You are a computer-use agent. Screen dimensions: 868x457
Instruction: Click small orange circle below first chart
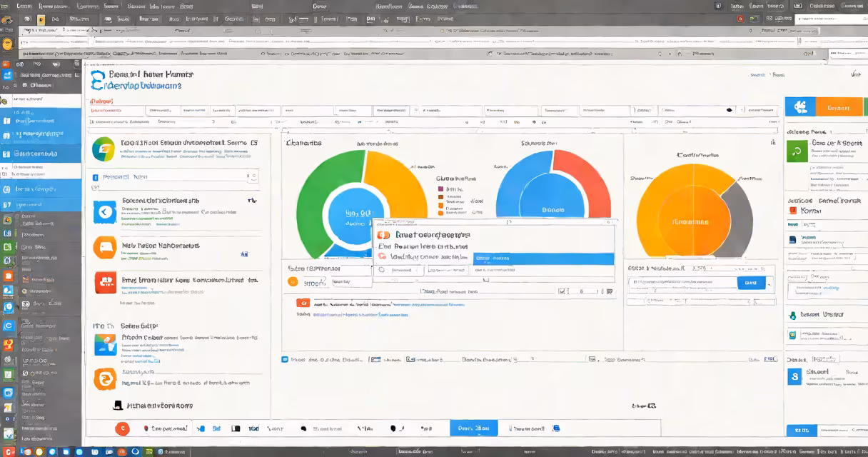292,281
